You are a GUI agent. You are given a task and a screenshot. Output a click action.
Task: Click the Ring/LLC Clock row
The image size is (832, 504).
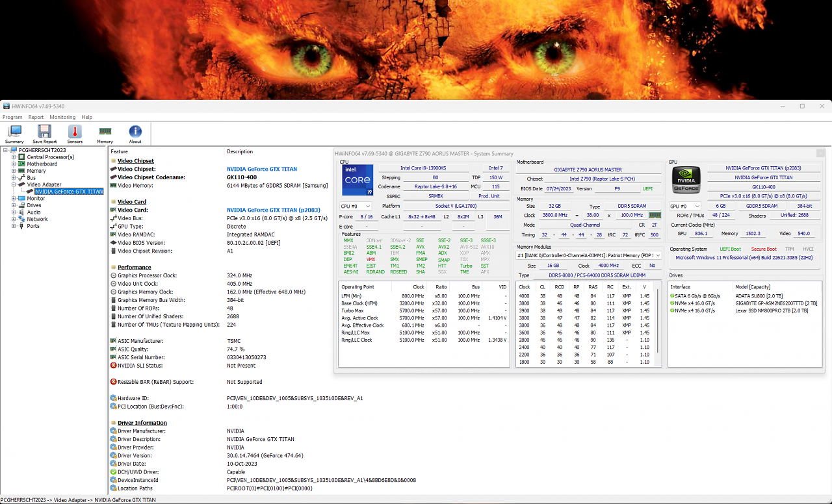tap(424, 340)
